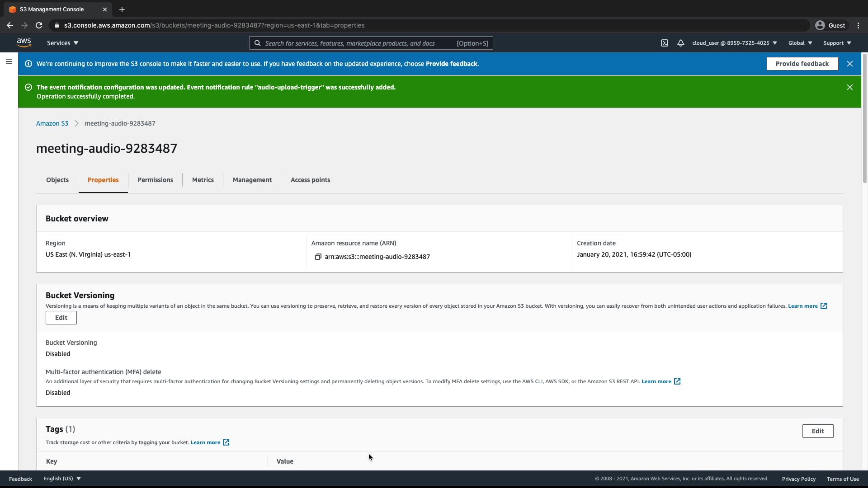Click Edit under Bucket Versioning
Viewport: 868px width, 488px height.
pos(61,318)
